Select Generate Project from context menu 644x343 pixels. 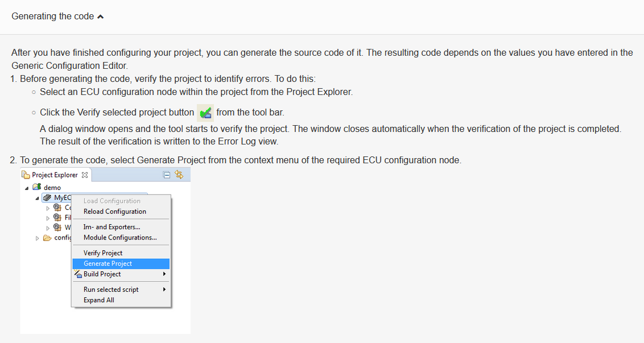coord(108,263)
